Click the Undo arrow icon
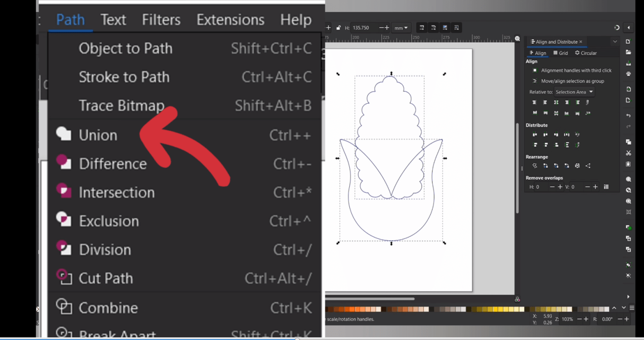The width and height of the screenshot is (644, 340). tap(628, 115)
